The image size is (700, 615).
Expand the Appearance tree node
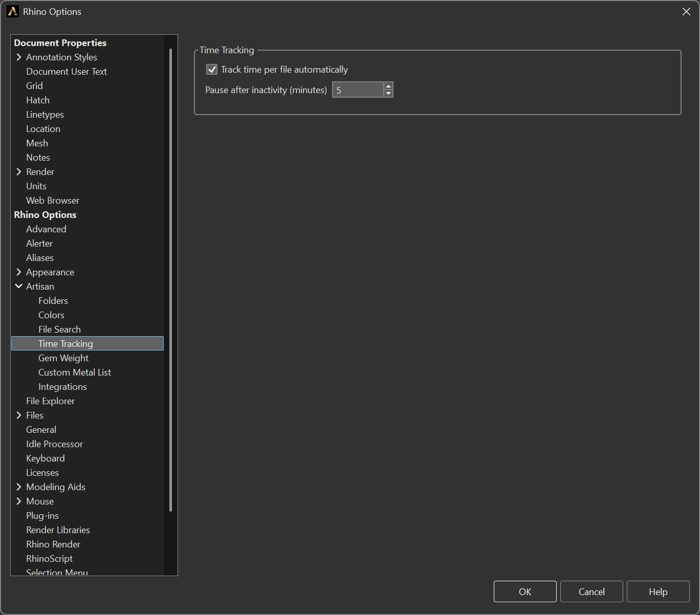19,272
